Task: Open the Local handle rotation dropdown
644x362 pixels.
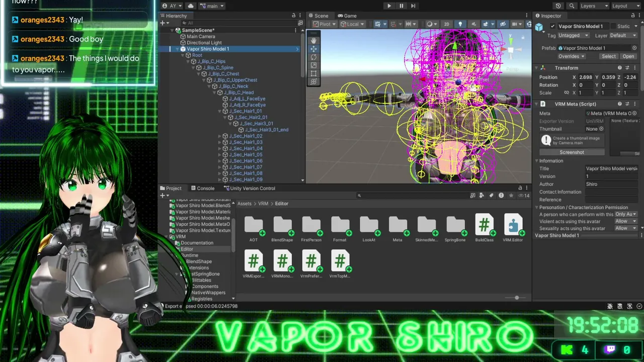Action: (x=352, y=24)
